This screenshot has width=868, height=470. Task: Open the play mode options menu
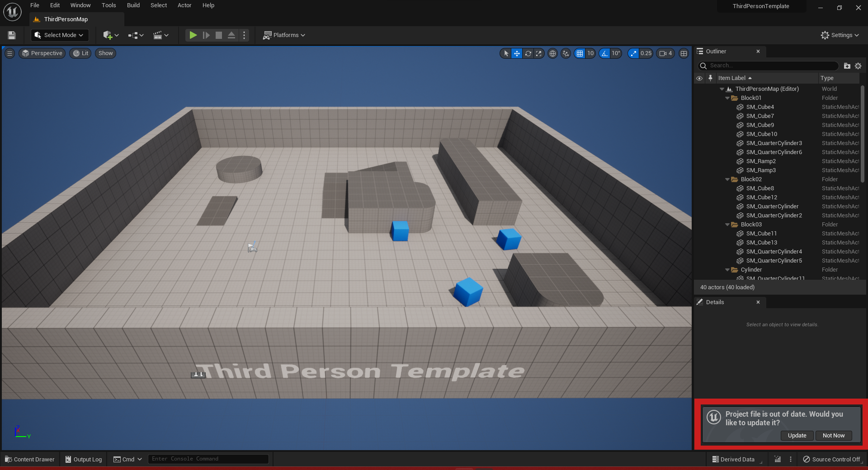pos(244,35)
